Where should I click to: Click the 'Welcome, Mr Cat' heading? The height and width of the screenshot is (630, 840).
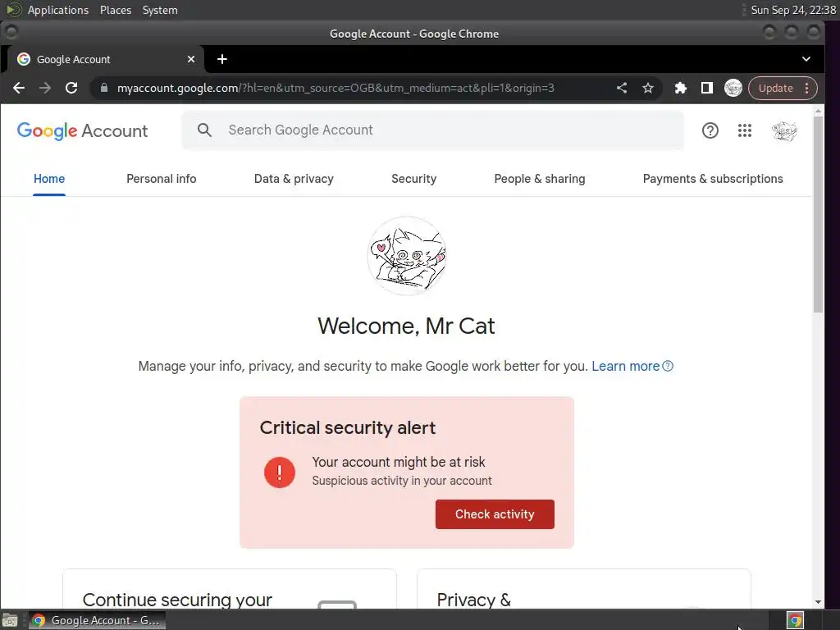[x=406, y=326]
